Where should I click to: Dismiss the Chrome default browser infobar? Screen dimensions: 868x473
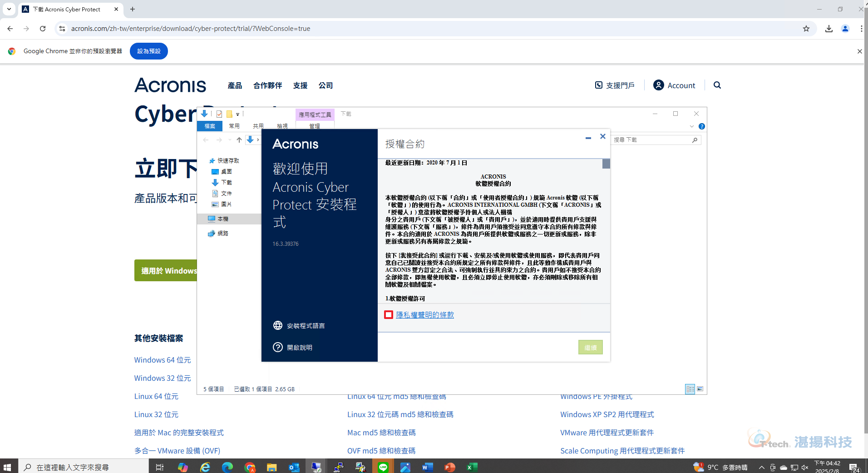click(x=859, y=51)
